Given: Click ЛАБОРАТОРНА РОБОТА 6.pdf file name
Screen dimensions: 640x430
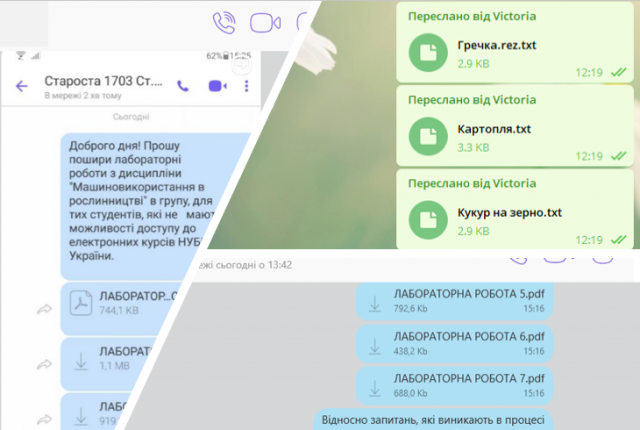Looking at the screenshot, I should click(x=469, y=337).
